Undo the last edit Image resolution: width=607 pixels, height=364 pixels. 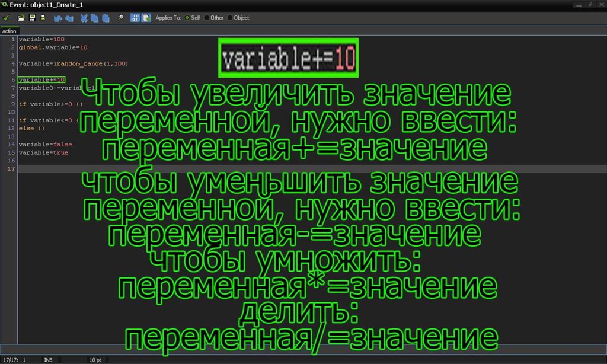(x=58, y=18)
